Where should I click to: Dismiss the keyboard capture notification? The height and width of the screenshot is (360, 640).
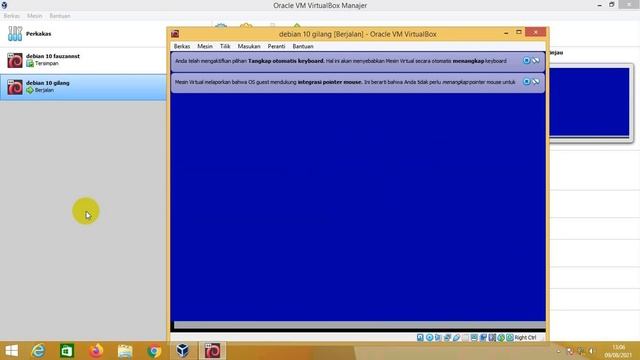click(x=527, y=60)
